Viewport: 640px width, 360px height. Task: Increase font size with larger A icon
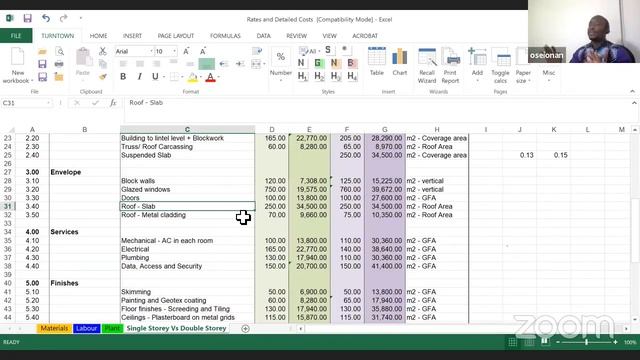click(186, 51)
